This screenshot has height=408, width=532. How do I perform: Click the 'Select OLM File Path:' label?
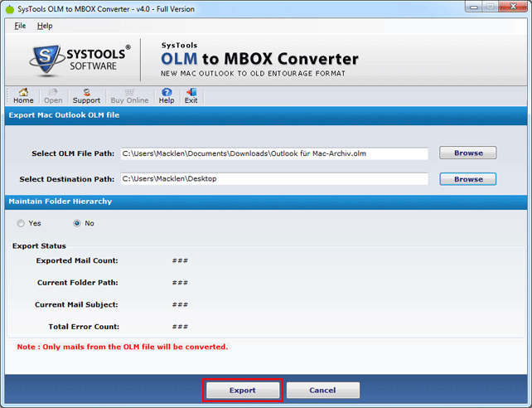pyautogui.click(x=73, y=153)
